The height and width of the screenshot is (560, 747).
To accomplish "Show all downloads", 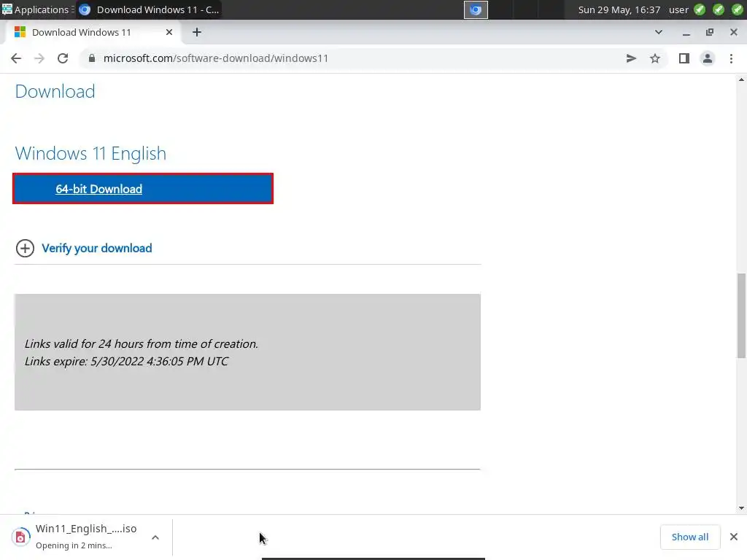I will 690,537.
